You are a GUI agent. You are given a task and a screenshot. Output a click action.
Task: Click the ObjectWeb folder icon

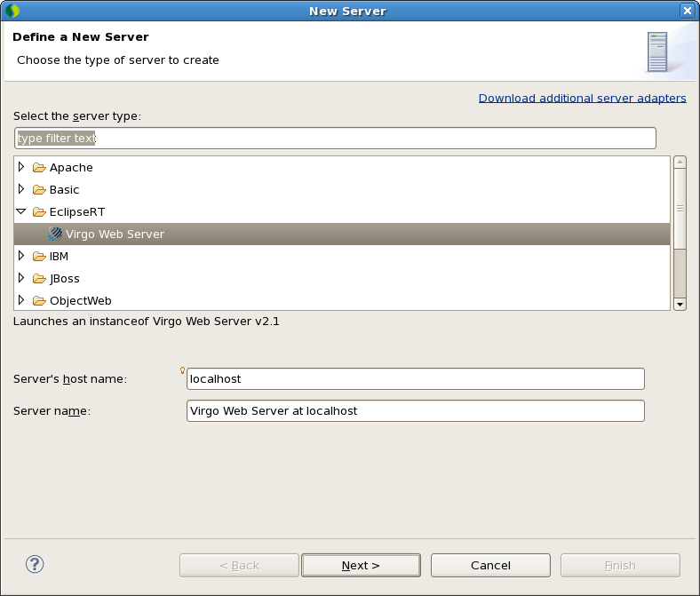(39, 301)
